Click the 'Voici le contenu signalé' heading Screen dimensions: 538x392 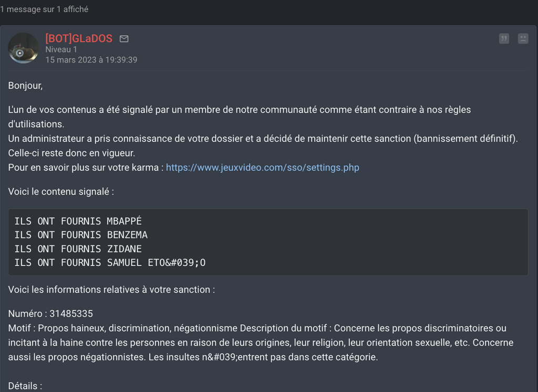pyautogui.click(x=61, y=192)
